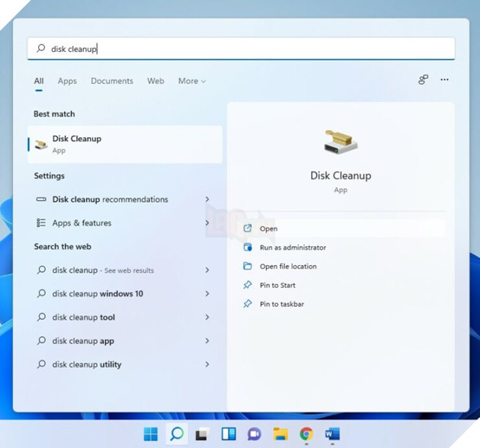Choose Run as administrator
The image size is (480, 448).
(x=342, y=247)
